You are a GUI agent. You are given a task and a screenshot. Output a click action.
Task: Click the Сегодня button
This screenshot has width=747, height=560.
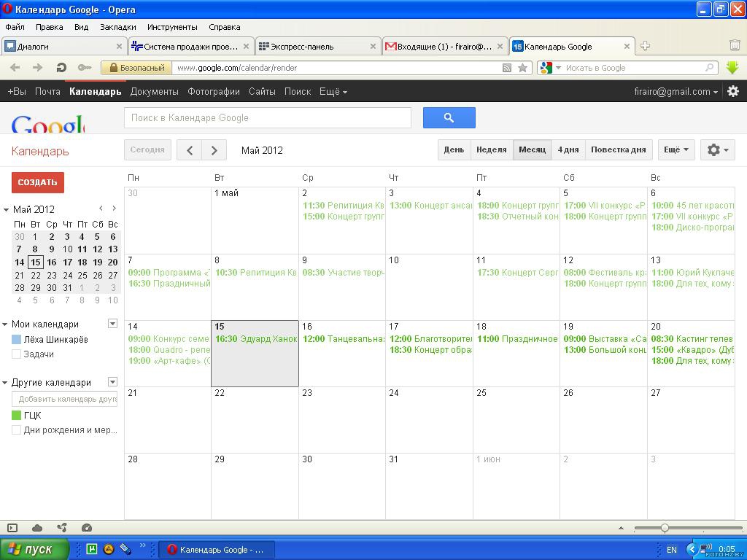[147, 150]
